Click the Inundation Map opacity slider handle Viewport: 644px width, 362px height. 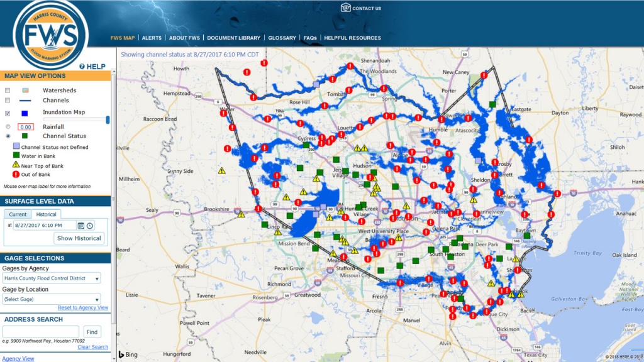tap(108, 119)
